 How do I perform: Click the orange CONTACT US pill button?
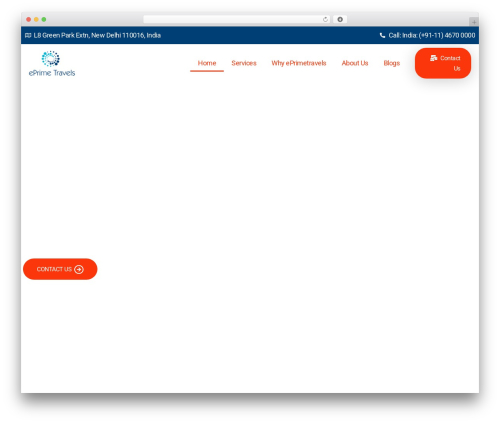[x=60, y=269]
